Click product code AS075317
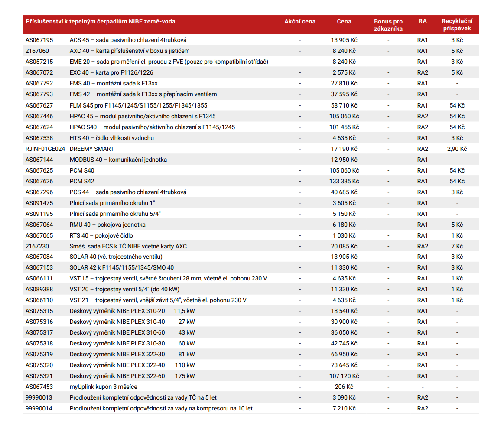 pyautogui.click(x=39, y=333)
